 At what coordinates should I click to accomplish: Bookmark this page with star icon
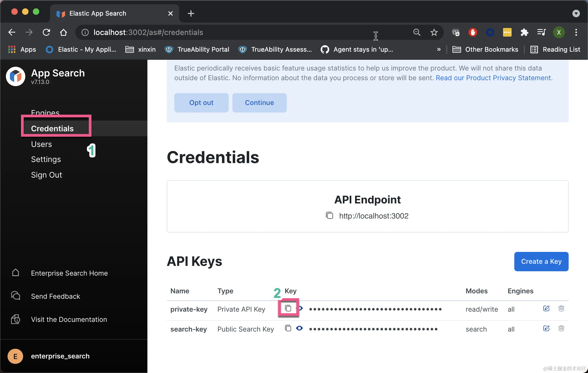click(434, 33)
